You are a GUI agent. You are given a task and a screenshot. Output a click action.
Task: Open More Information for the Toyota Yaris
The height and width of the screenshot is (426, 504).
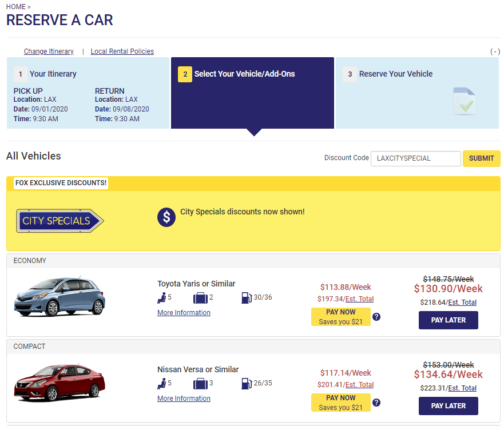point(184,312)
